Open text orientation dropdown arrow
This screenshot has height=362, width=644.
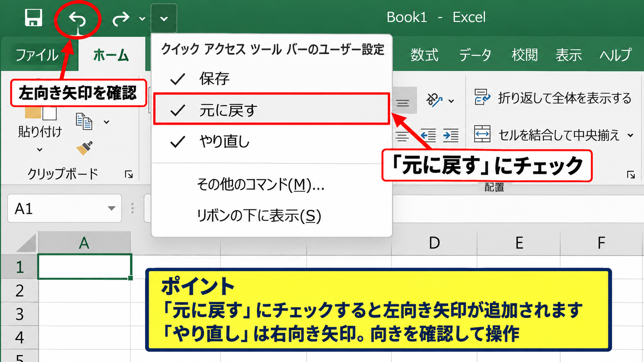click(x=451, y=101)
